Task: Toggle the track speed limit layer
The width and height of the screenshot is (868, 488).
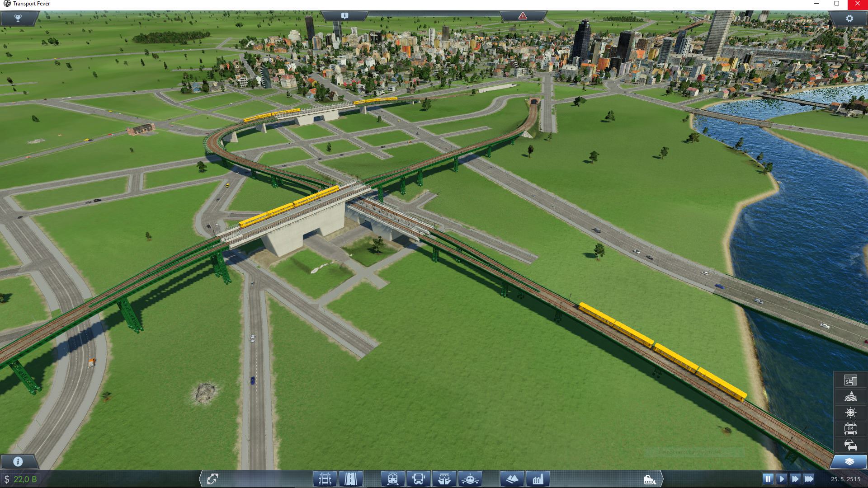Action: click(x=850, y=428)
